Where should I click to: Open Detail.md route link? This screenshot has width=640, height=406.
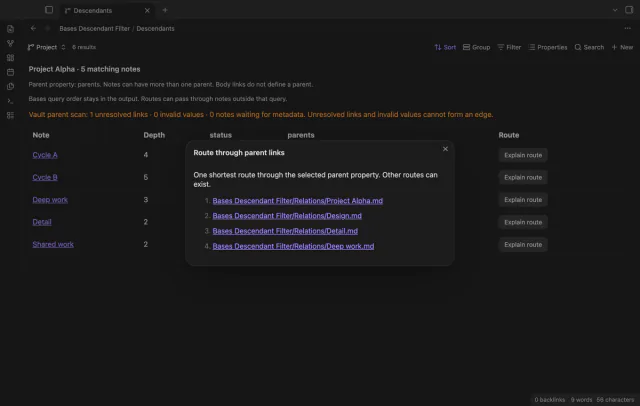click(285, 231)
